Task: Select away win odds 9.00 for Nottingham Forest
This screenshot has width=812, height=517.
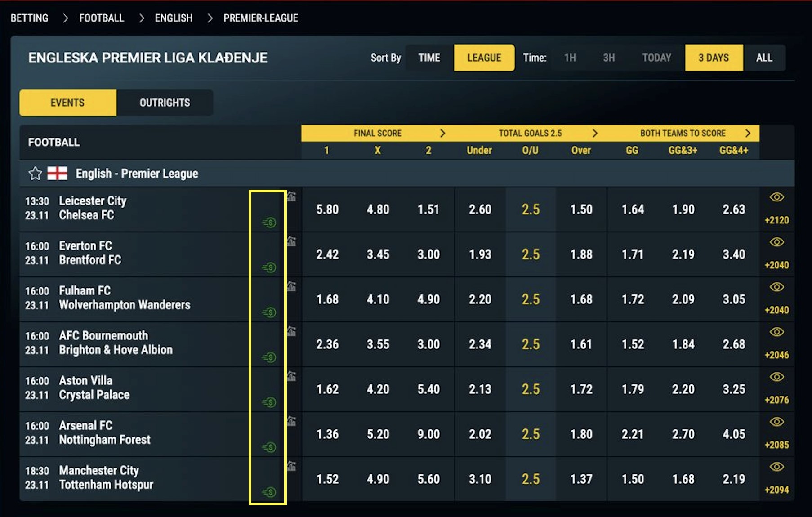Action: [x=428, y=434]
